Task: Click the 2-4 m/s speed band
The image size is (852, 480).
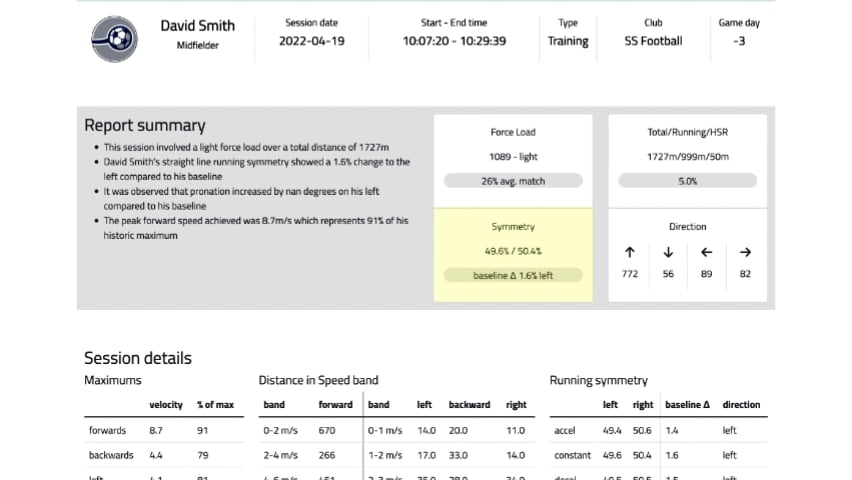Action: 280,456
